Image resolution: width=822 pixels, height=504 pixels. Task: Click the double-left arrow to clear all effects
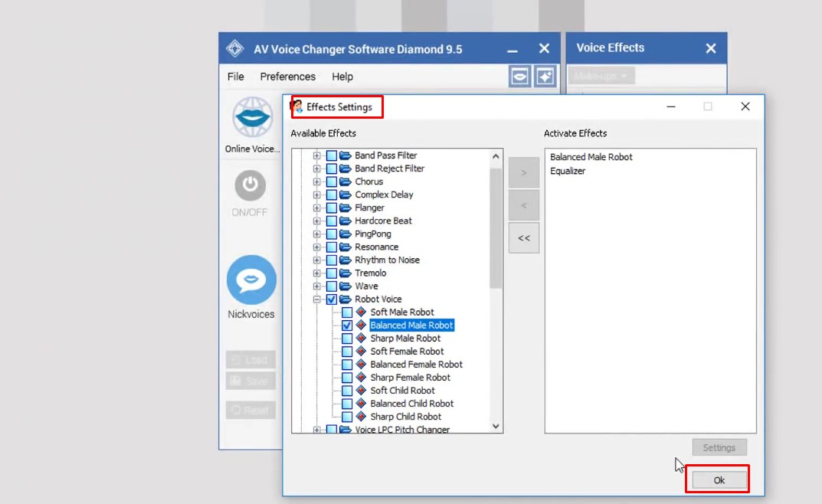(x=523, y=238)
